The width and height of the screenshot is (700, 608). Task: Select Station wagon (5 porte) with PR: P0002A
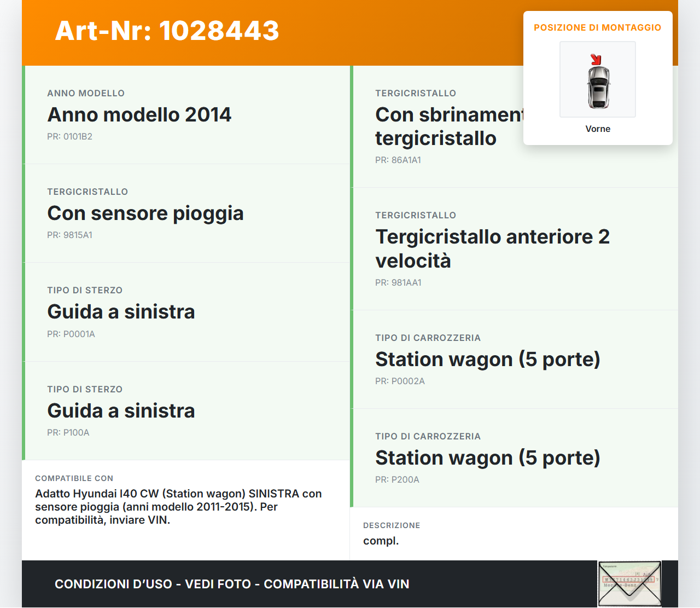point(487,360)
